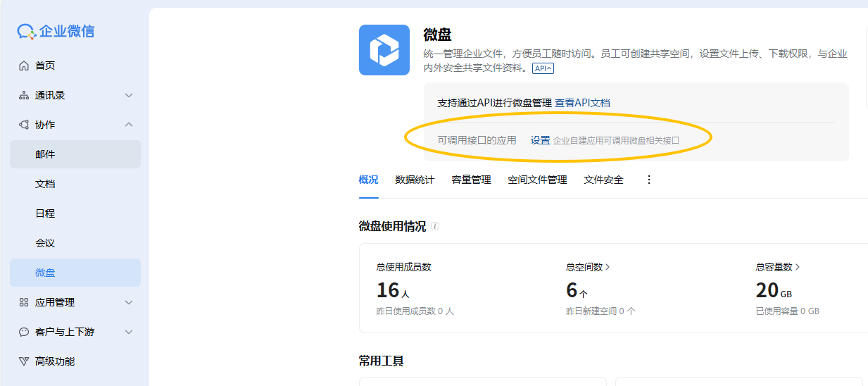
Task: Open 邮件 in the sidebar
Action: 75,154
